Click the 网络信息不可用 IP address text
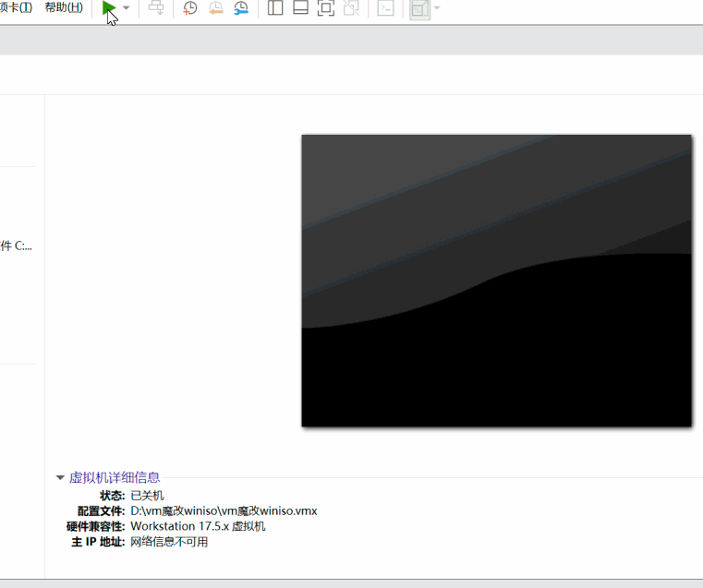 pyautogui.click(x=169, y=542)
